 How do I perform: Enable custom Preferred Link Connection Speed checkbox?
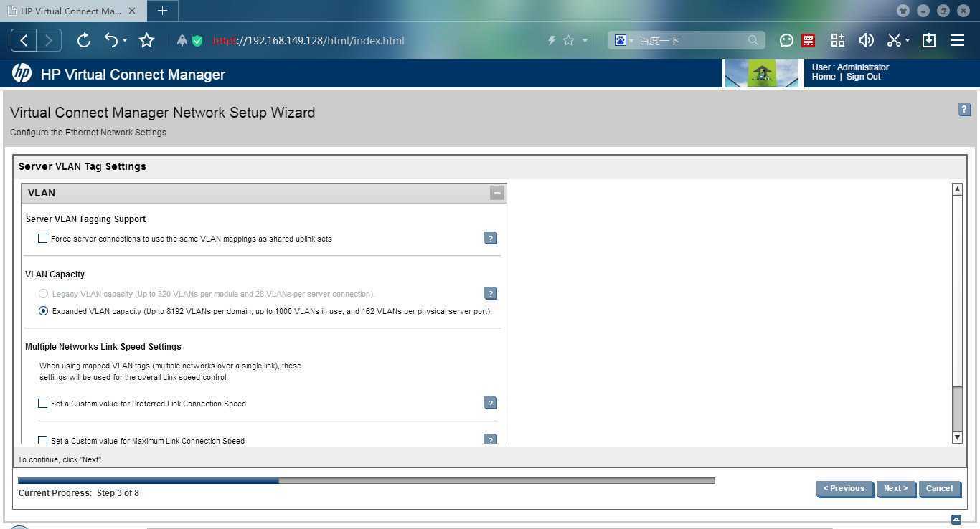click(42, 404)
